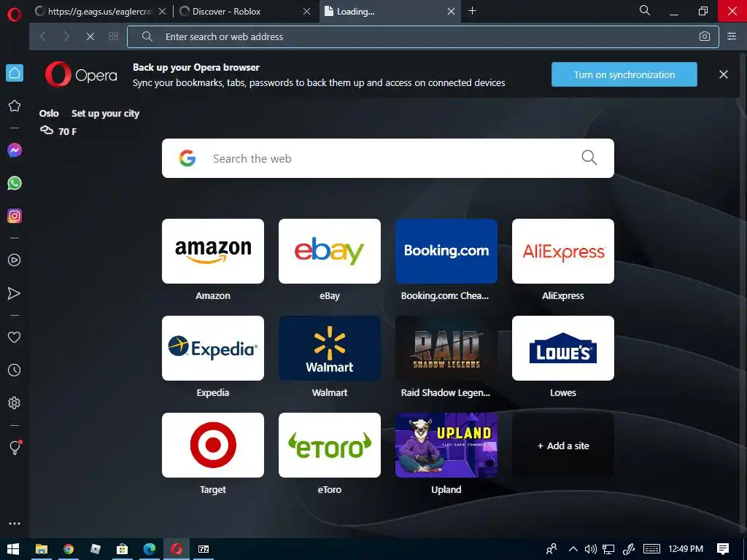Open the touch keyboard tray icon
This screenshot has height=560, width=747.
(x=651, y=549)
